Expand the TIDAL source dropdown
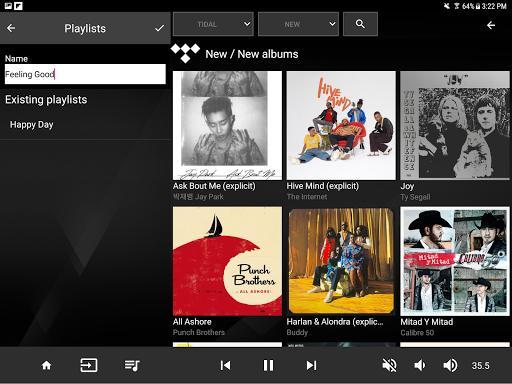 [213, 24]
